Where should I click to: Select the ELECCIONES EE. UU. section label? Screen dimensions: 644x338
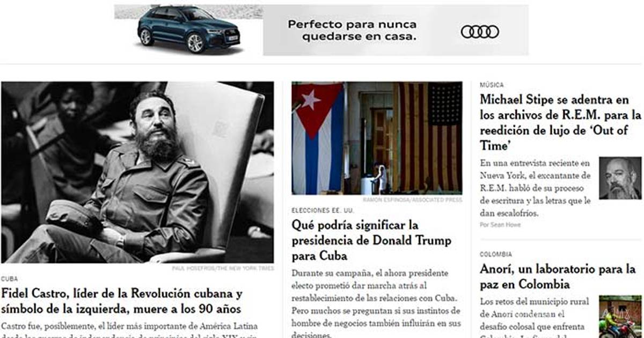(x=323, y=210)
